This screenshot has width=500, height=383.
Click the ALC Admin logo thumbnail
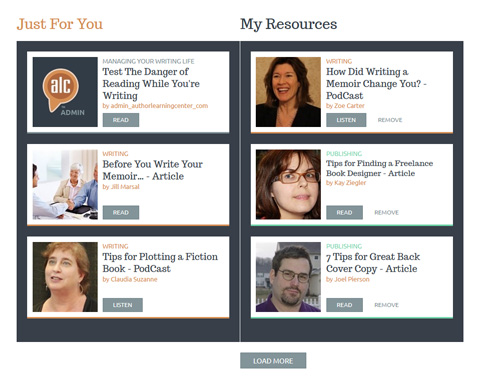click(65, 92)
